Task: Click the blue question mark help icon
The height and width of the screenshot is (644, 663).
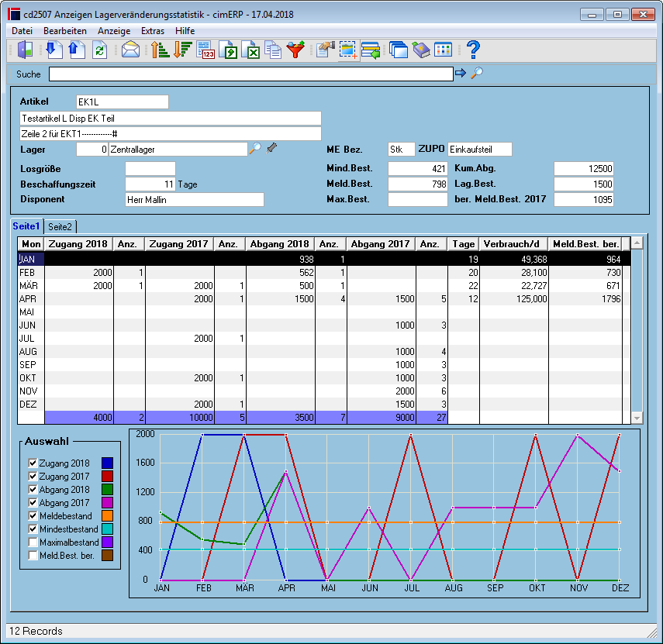Action: [474, 50]
